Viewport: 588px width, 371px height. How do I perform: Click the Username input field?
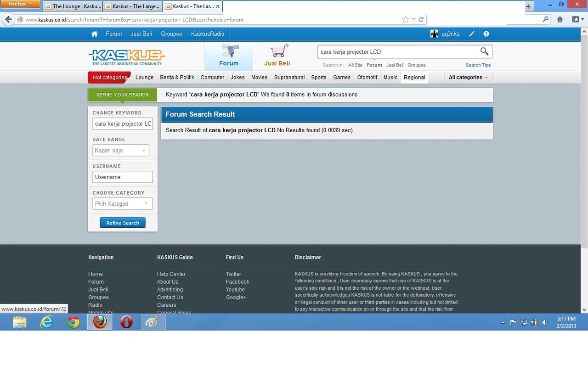pyautogui.click(x=123, y=177)
